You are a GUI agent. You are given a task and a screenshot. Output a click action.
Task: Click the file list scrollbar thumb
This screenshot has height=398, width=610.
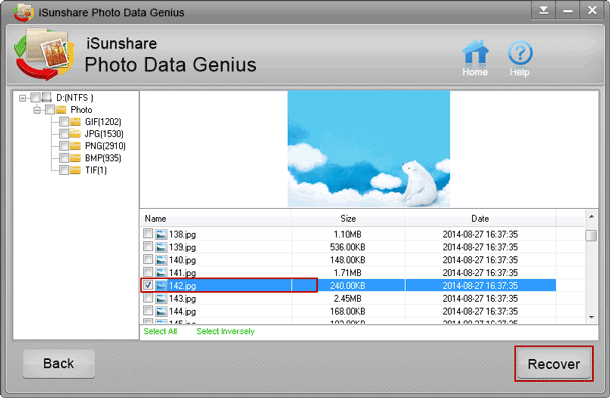591,235
